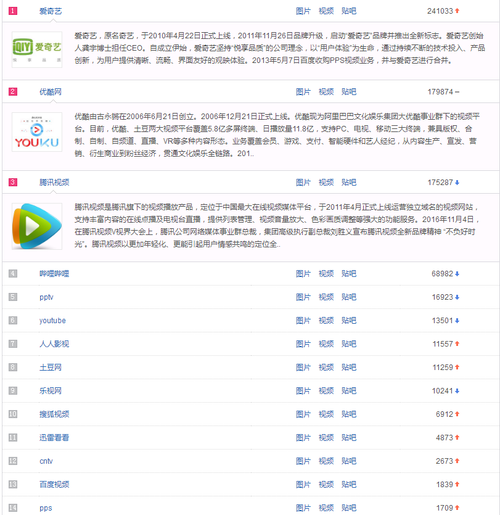Image resolution: width=500 pixels, height=515 pixels.
Task: Click search index value 13501
Action: click(443, 320)
